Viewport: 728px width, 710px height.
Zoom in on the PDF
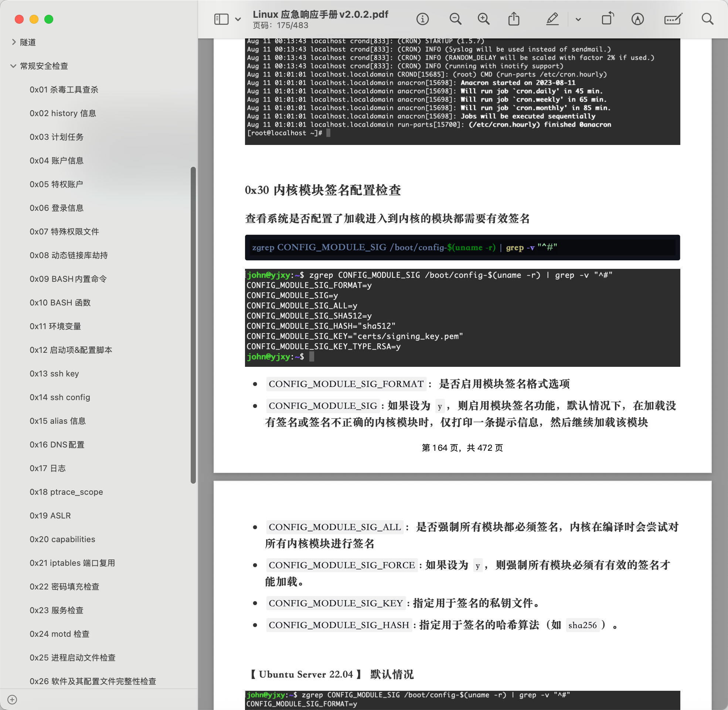(484, 19)
